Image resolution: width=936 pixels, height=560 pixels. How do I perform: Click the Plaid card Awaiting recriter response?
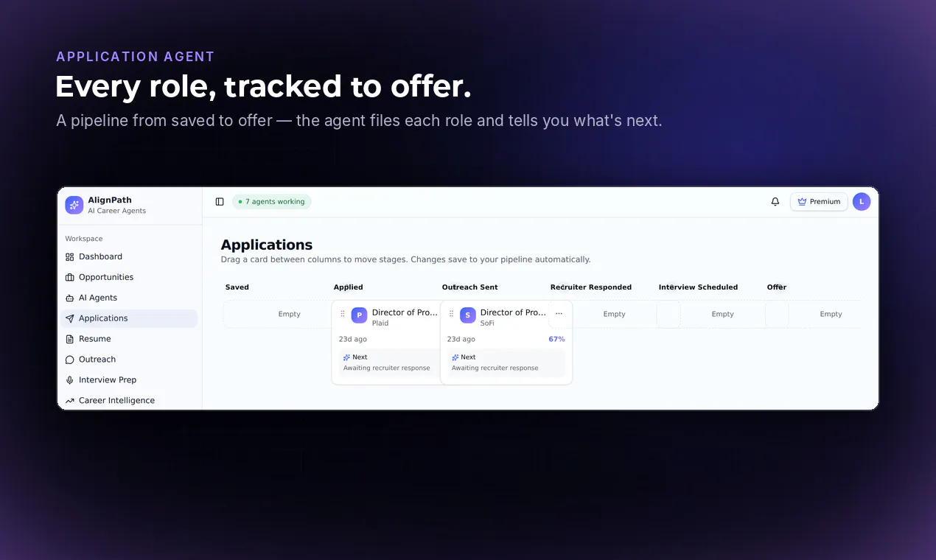[386, 368]
